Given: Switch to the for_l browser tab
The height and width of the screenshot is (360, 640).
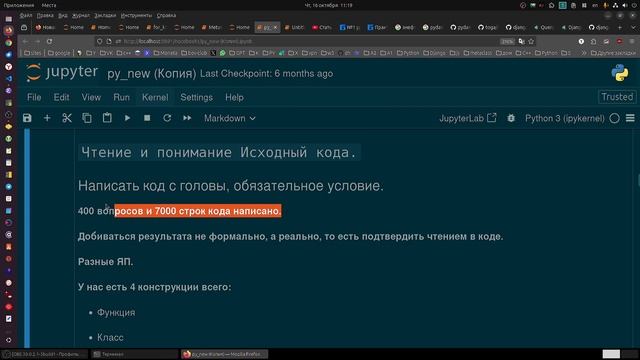Looking at the screenshot, I should tap(156, 27).
